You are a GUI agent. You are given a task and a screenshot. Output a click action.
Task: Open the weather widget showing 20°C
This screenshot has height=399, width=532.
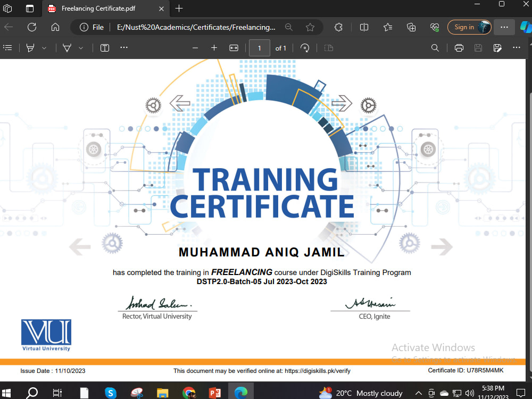pos(361,393)
